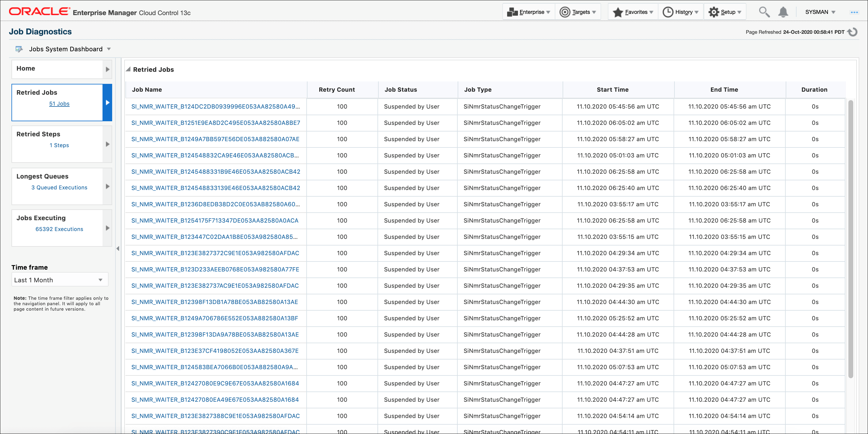Screen dimensions: 868x434
Task: Refresh the page with the refresh icon
Action: coord(853,32)
